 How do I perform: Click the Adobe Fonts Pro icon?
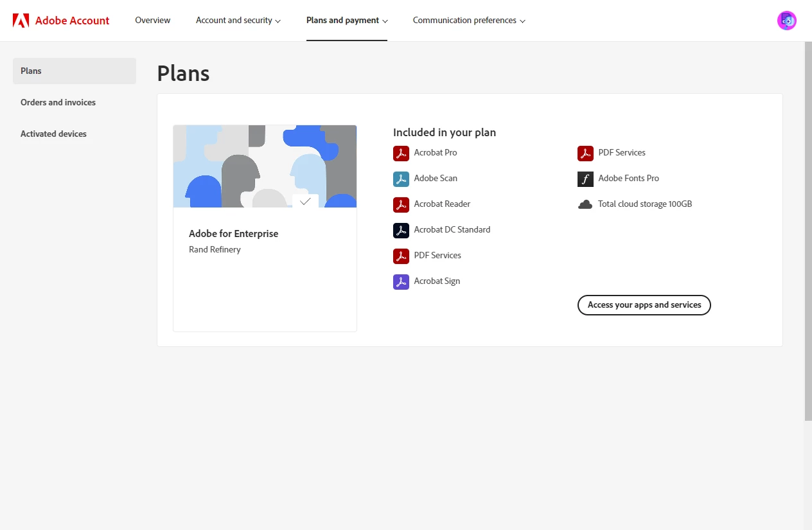(585, 179)
